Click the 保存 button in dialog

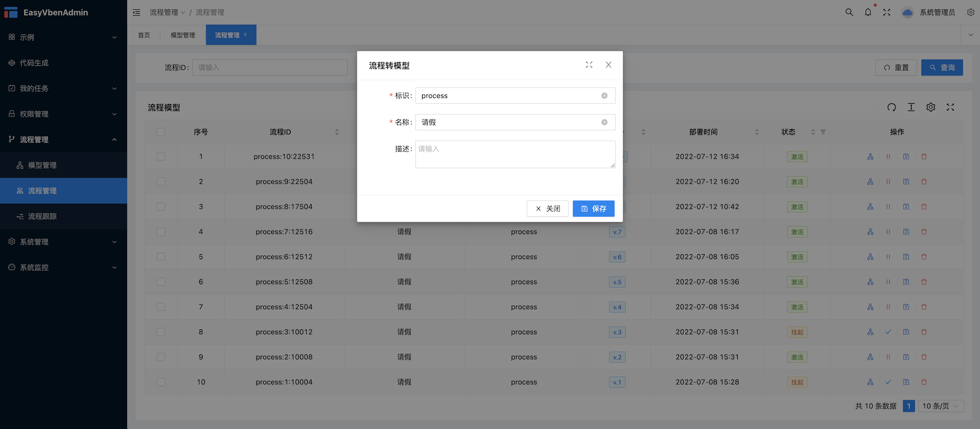point(594,209)
